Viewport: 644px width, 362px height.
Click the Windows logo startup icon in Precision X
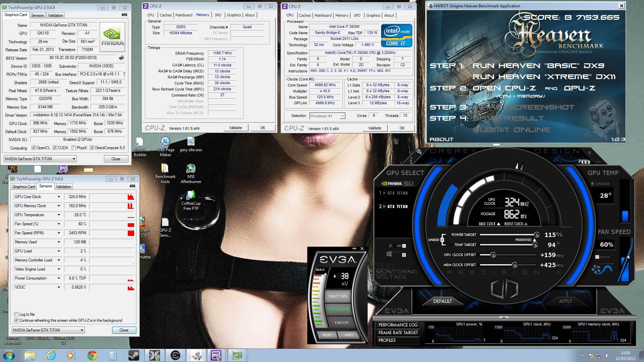click(x=389, y=254)
